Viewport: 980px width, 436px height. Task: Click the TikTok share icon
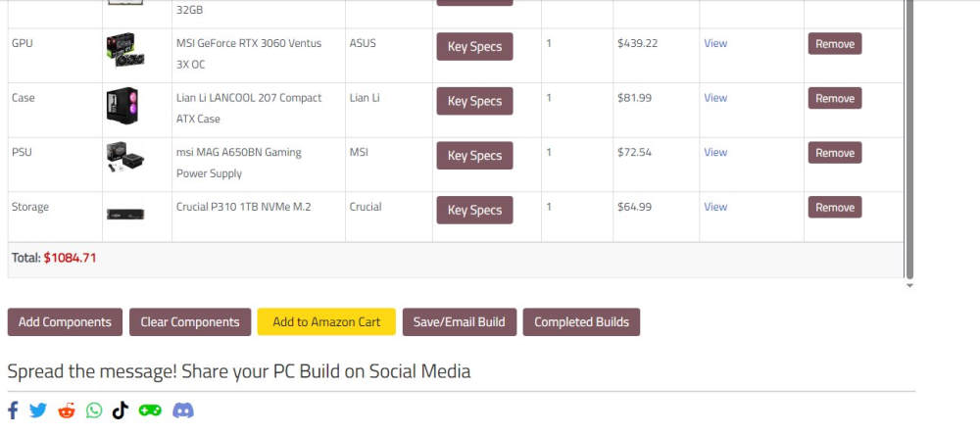point(120,411)
